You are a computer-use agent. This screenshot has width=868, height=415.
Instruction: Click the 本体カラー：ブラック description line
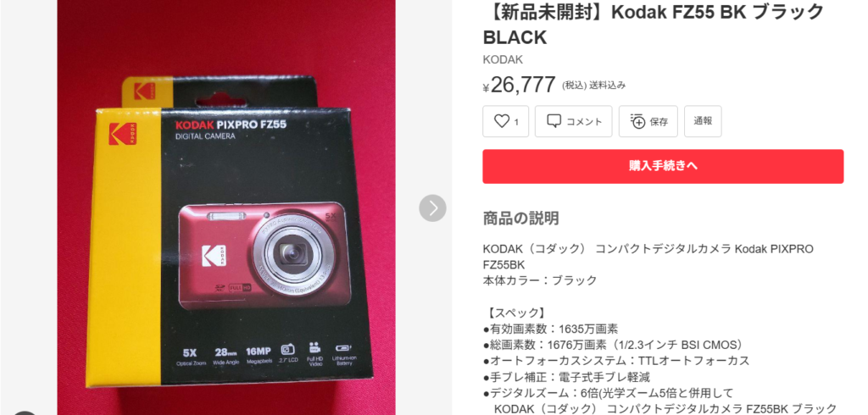pos(540,280)
